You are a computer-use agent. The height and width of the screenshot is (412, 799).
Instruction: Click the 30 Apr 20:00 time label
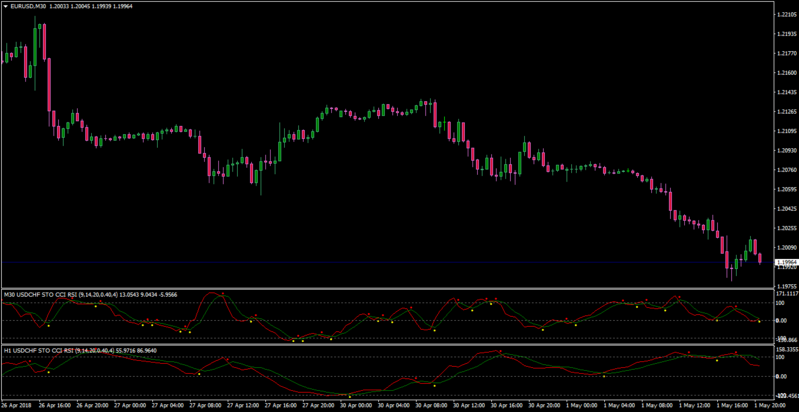[x=543, y=407]
